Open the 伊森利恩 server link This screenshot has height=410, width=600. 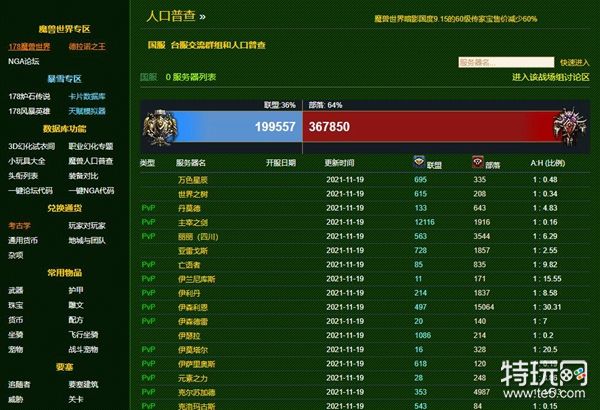193,307
